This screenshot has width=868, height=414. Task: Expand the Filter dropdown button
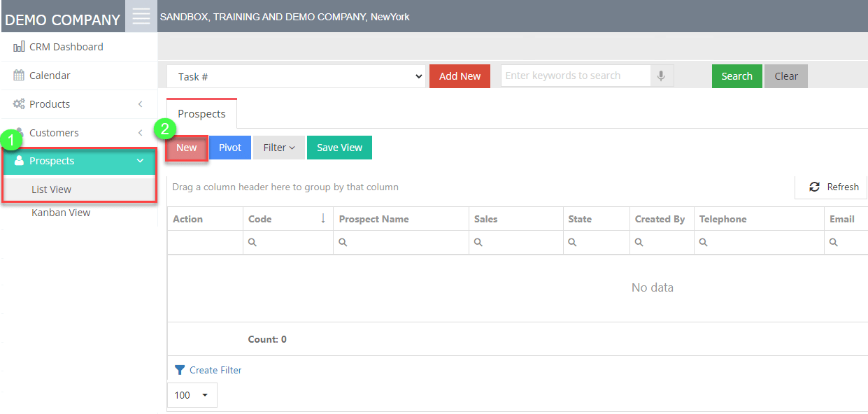coord(278,148)
